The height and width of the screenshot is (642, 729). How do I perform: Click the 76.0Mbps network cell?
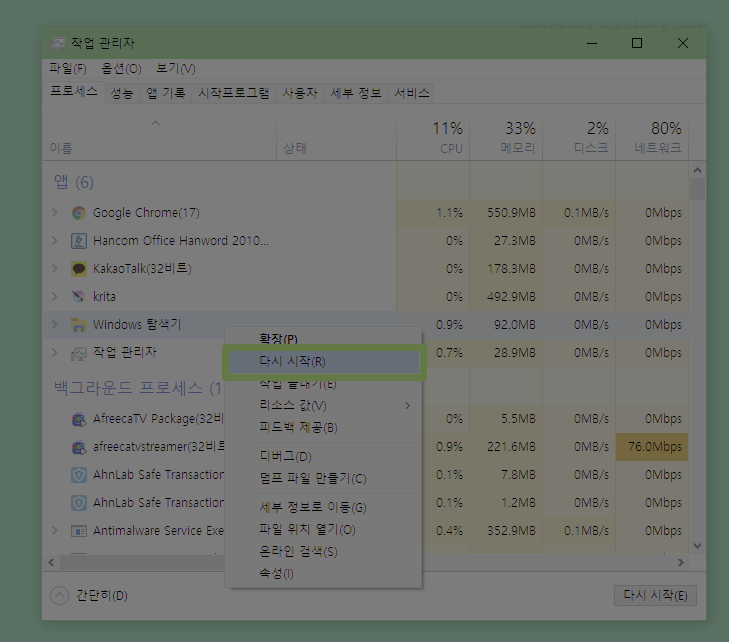tap(652, 447)
